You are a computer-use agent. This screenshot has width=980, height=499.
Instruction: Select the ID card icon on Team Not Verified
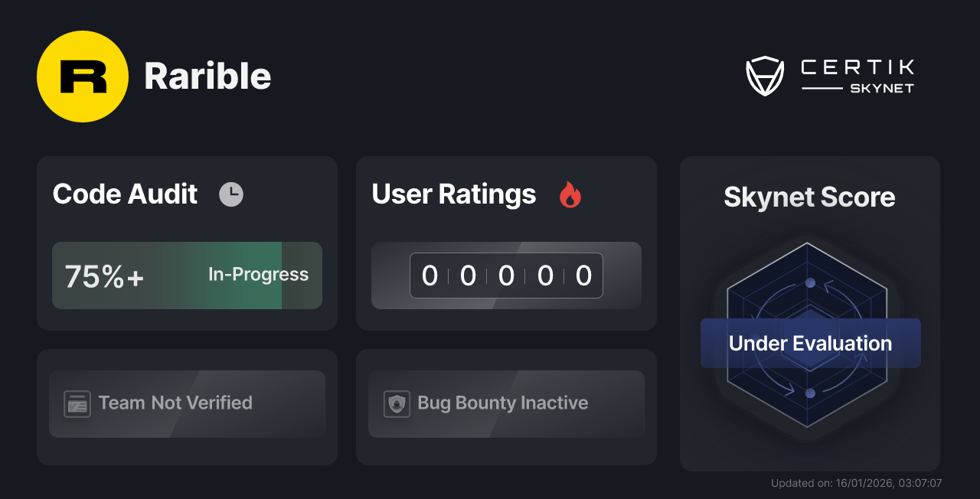tap(76, 403)
